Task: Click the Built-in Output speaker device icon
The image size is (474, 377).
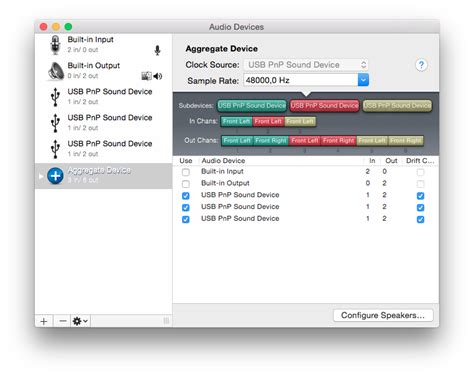Action: [x=56, y=71]
